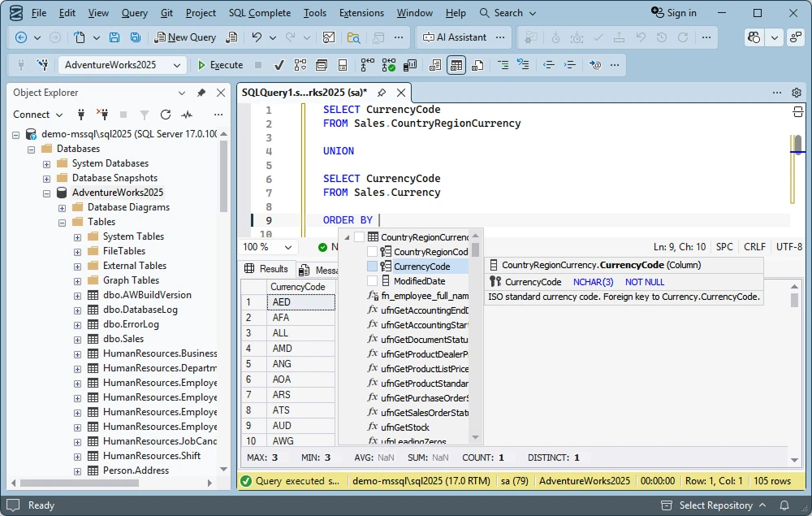Open the Activity Monitor icon

[328, 37]
